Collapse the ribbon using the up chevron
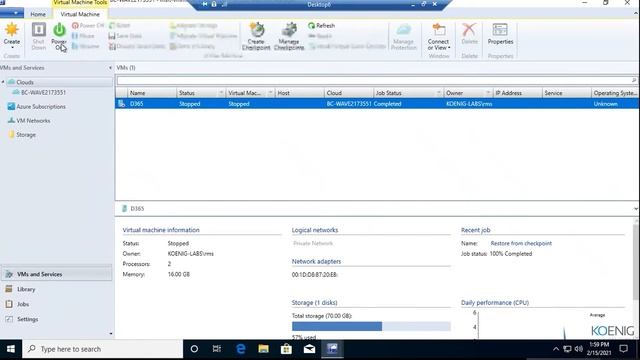 click(x=636, y=13)
